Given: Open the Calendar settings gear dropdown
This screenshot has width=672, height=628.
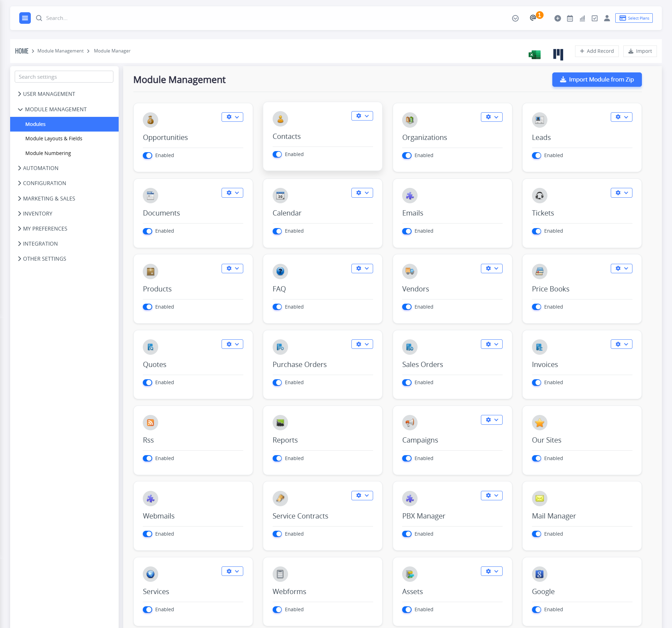Looking at the screenshot, I should pos(362,193).
